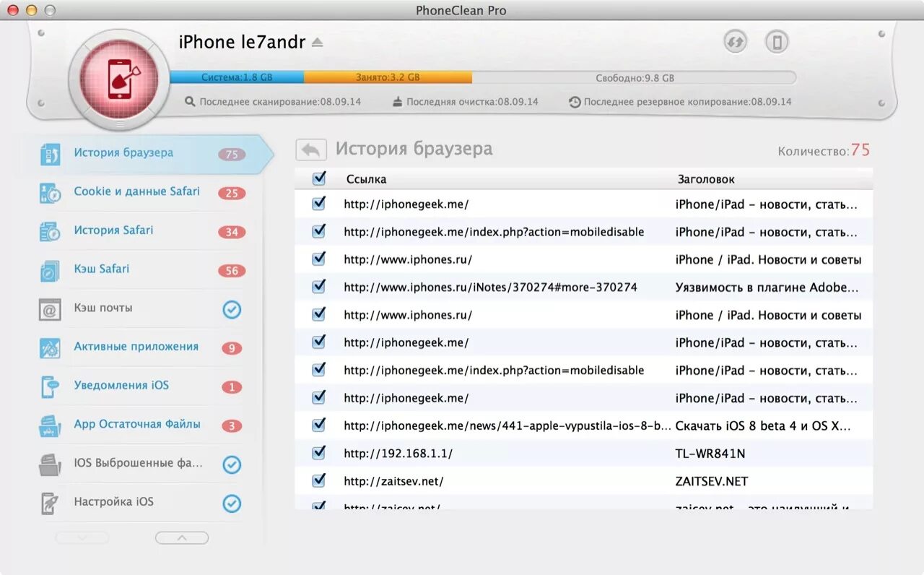
Task: Click the red 34 badge for История Safari
Action: (232, 233)
